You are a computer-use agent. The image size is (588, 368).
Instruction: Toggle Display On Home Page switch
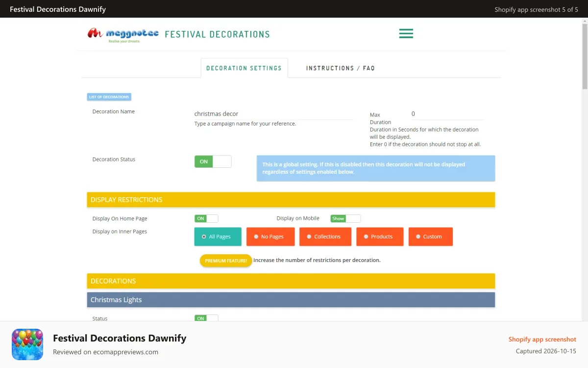(206, 218)
